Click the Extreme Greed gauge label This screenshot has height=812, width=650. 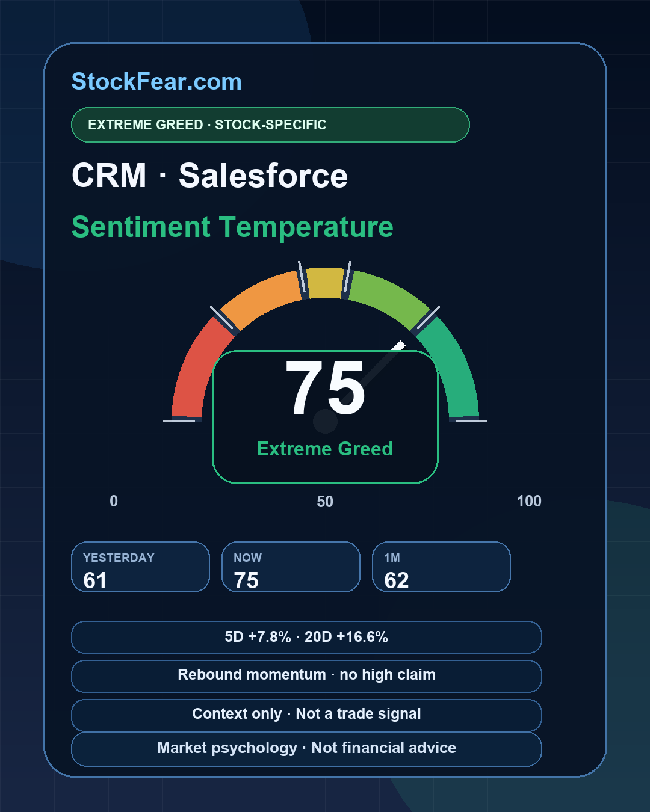click(325, 449)
